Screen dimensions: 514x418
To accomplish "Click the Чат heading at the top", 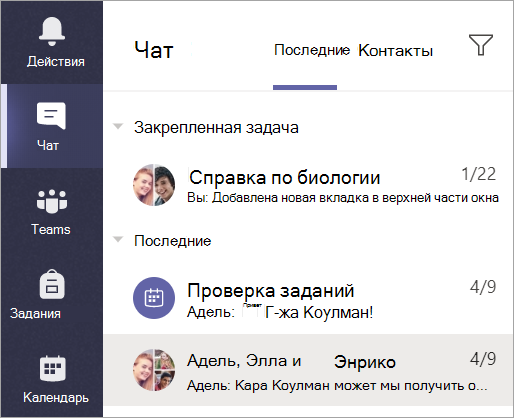I will [x=154, y=50].
